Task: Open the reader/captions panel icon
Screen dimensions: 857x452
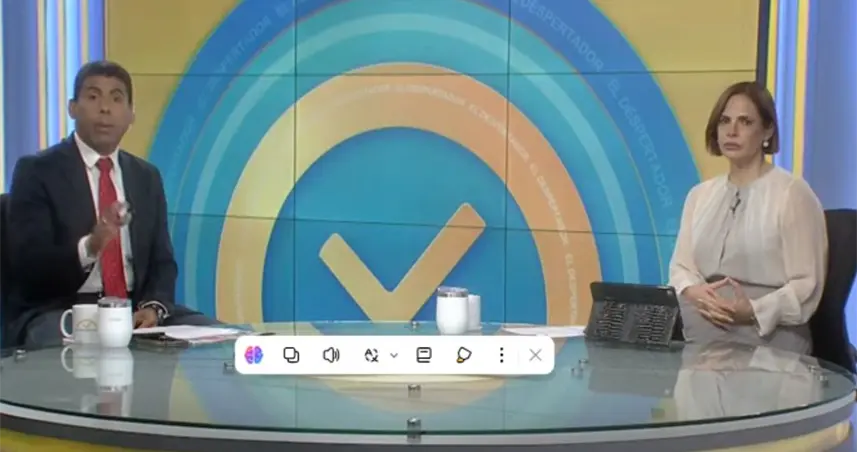Action: [424, 355]
